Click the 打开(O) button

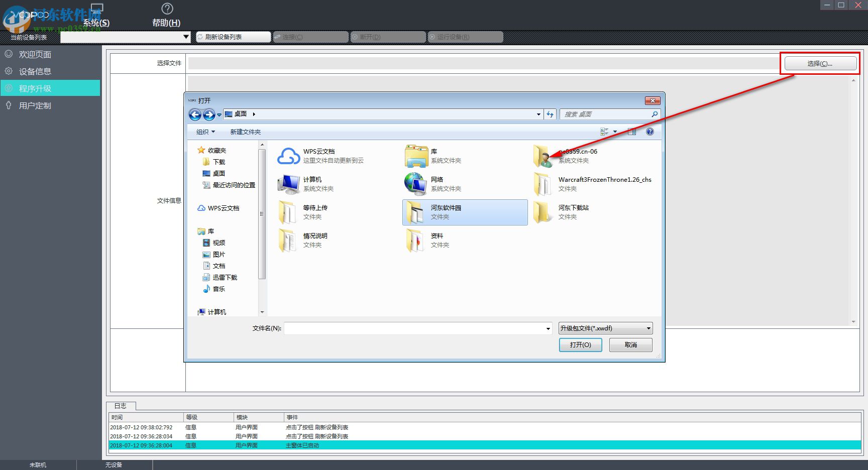(x=581, y=345)
